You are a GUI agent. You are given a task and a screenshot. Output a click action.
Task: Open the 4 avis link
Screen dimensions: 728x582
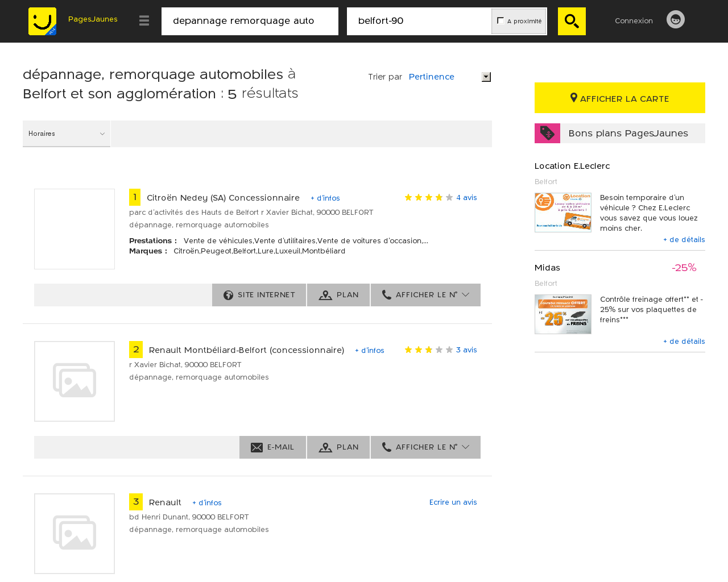[466, 198]
